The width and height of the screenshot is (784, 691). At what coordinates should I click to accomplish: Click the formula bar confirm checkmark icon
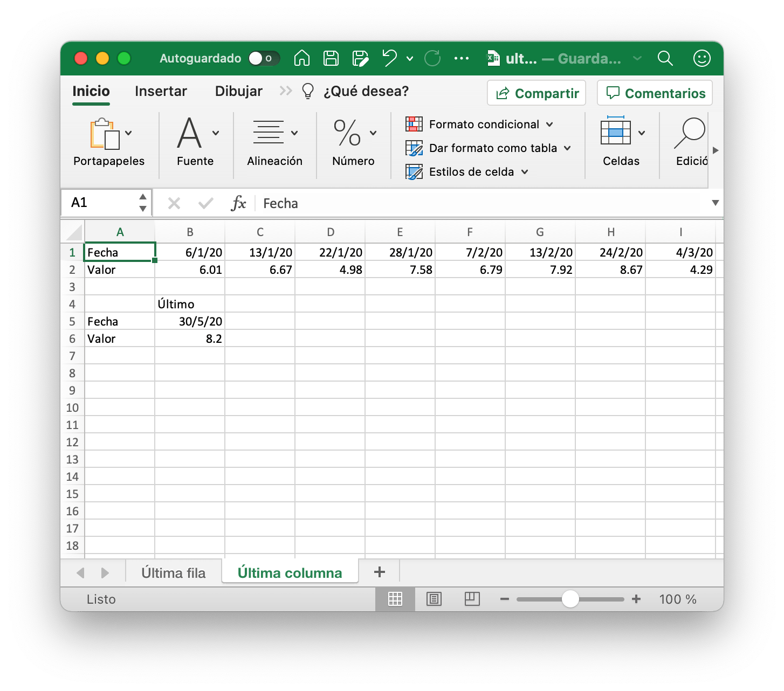pos(205,203)
